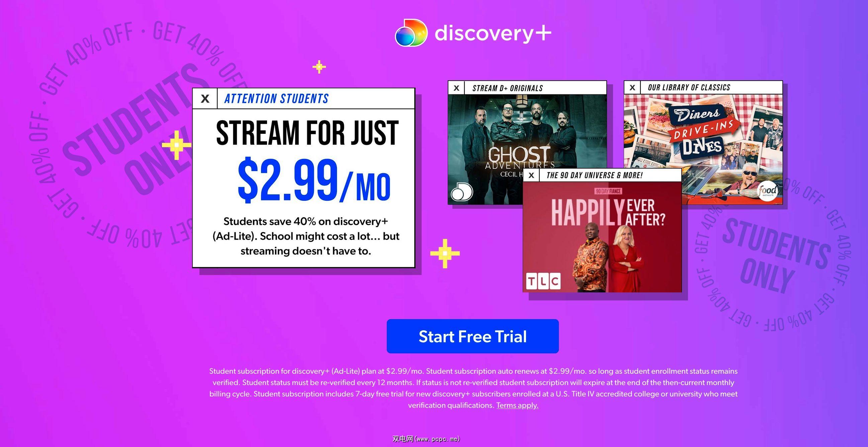
Task: Open the Terms apply link
Action: pyautogui.click(x=517, y=405)
